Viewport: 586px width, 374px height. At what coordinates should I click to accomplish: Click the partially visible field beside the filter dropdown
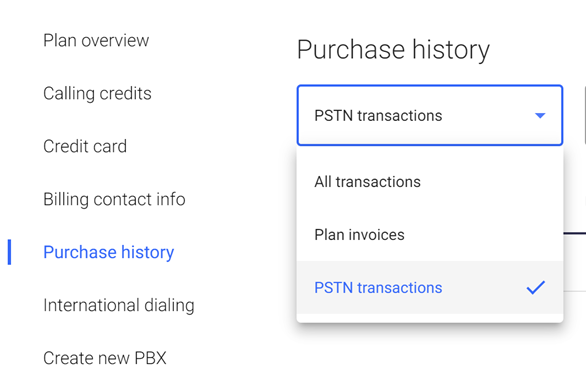(x=585, y=115)
